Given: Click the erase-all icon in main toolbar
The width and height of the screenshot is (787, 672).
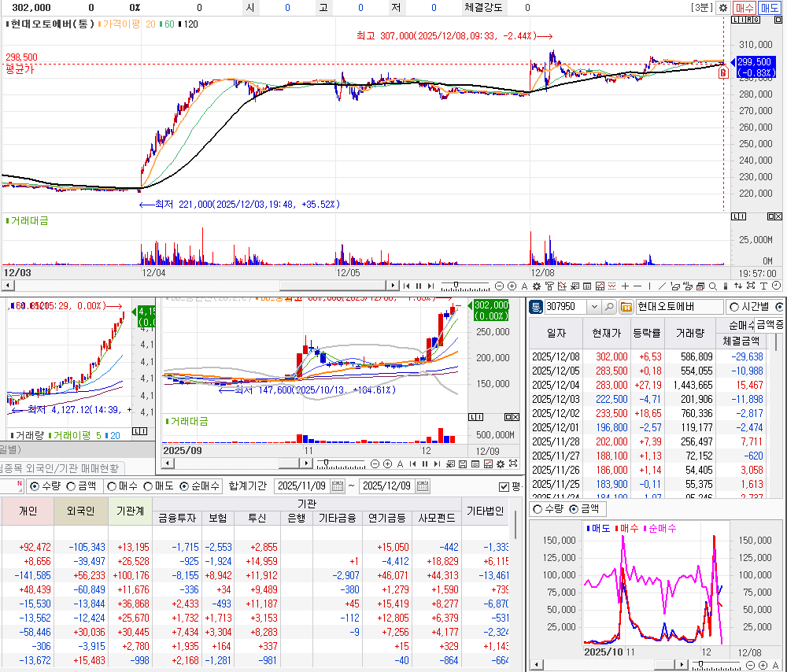Looking at the screenshot, I should [x=688, y=286].
